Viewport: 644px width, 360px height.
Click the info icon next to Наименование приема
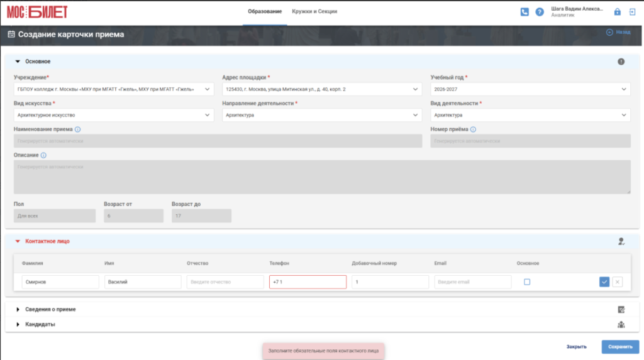click(77, 129)
